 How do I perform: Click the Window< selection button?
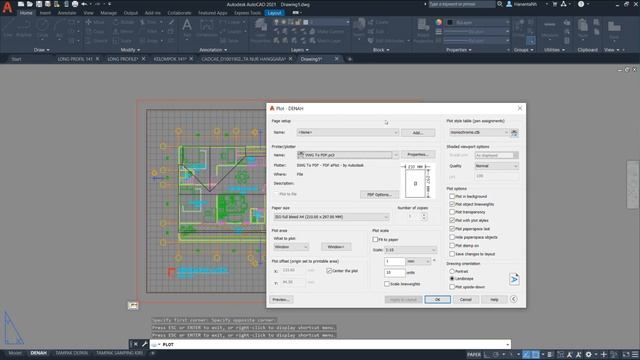tap(336, 247)
